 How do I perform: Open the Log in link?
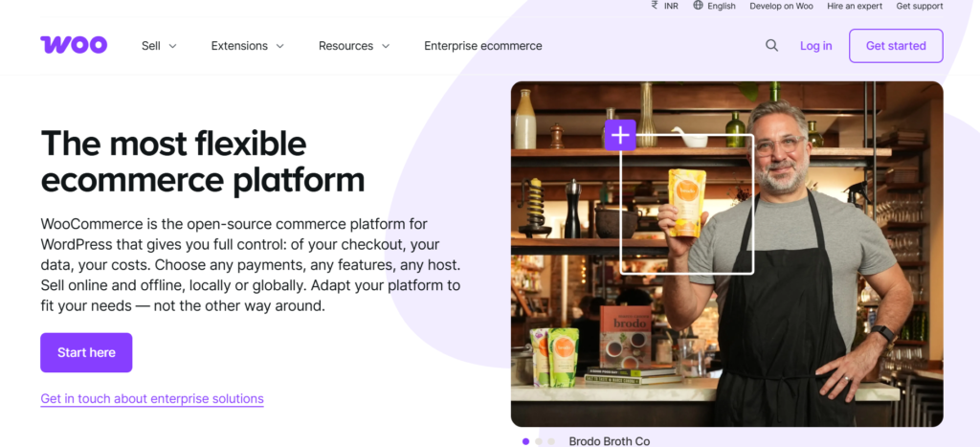pyautogui.click(x=815, y=46)
